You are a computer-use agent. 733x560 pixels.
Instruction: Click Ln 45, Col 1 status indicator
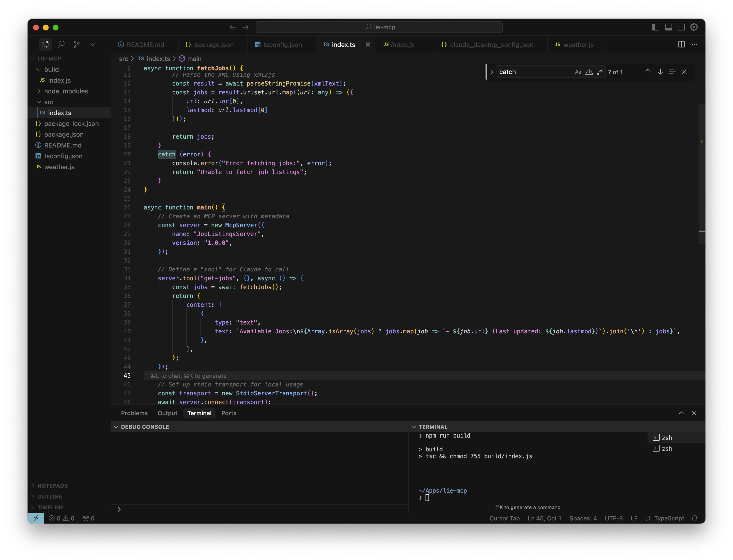[x=544, y=518]
